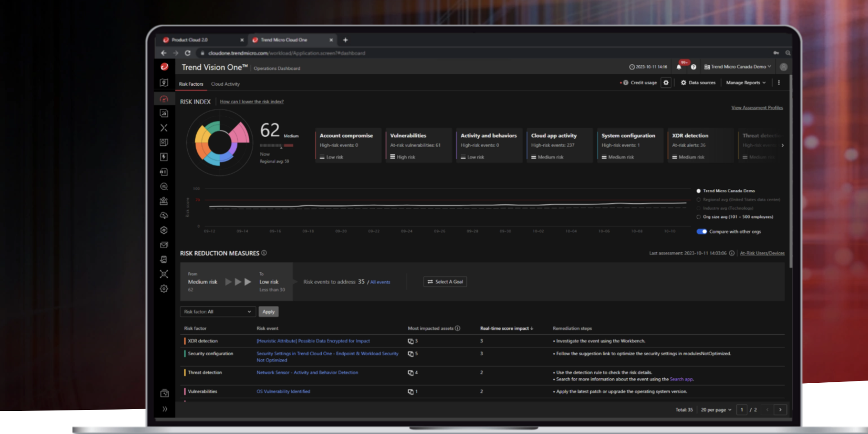Click the browser back arrow
Image resolution: width=868 pixels, height=434 pixels.
pos(164,53)
